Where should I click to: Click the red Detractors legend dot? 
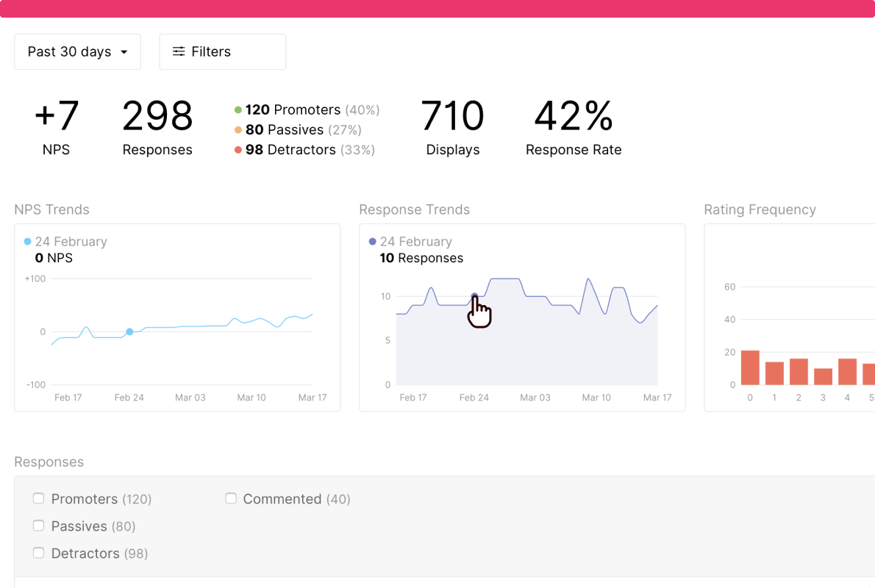coord(238,150)
